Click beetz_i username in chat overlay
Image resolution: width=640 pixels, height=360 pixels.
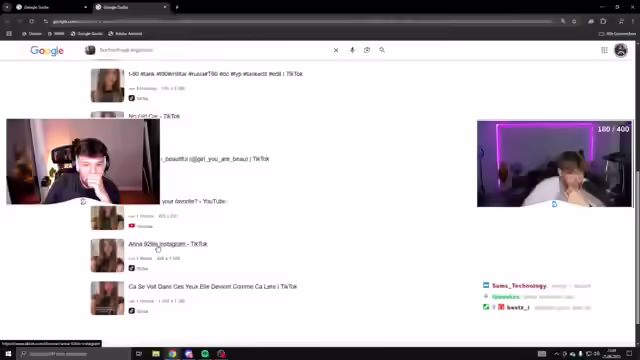click(x=518, y=307)
